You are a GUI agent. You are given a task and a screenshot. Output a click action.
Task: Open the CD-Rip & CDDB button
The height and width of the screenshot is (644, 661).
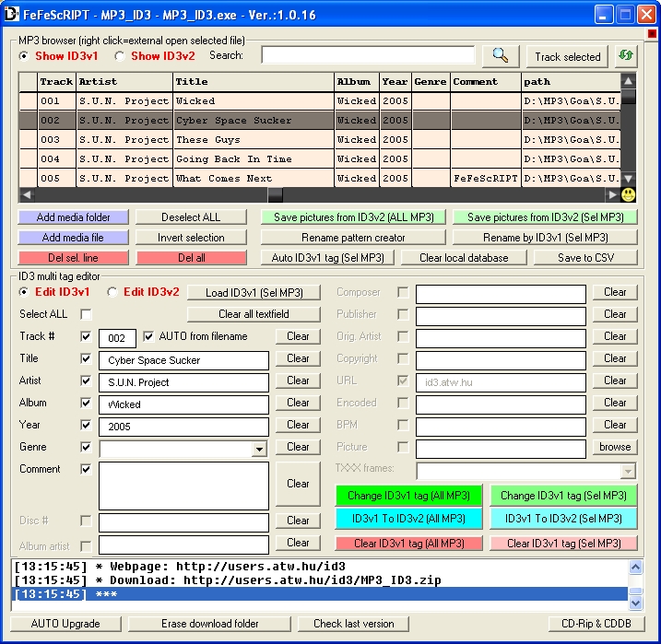click(x=596, y=624)
